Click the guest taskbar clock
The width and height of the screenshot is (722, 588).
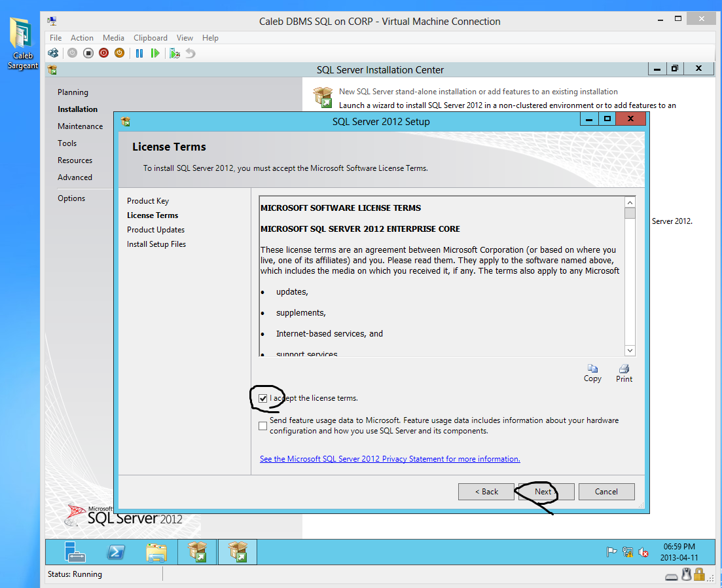679,552
